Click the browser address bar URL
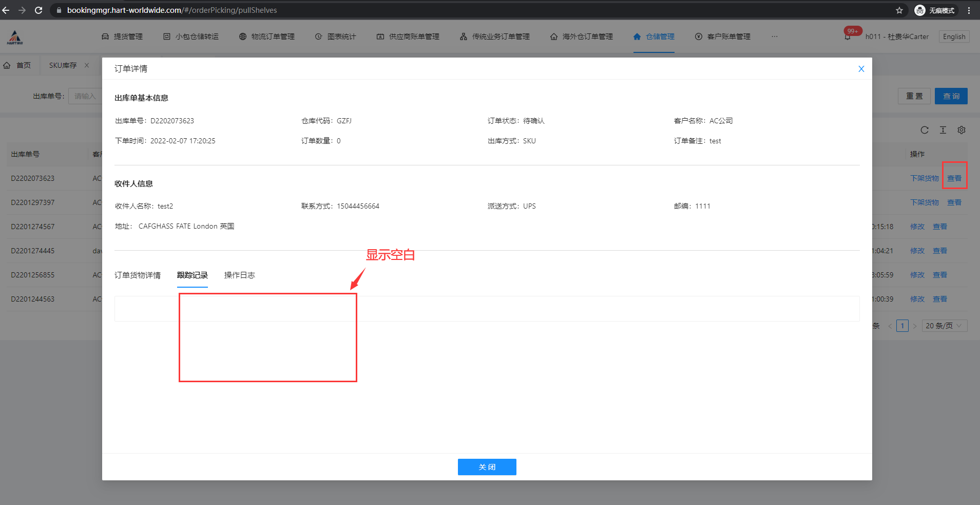 tap(172, 10)
